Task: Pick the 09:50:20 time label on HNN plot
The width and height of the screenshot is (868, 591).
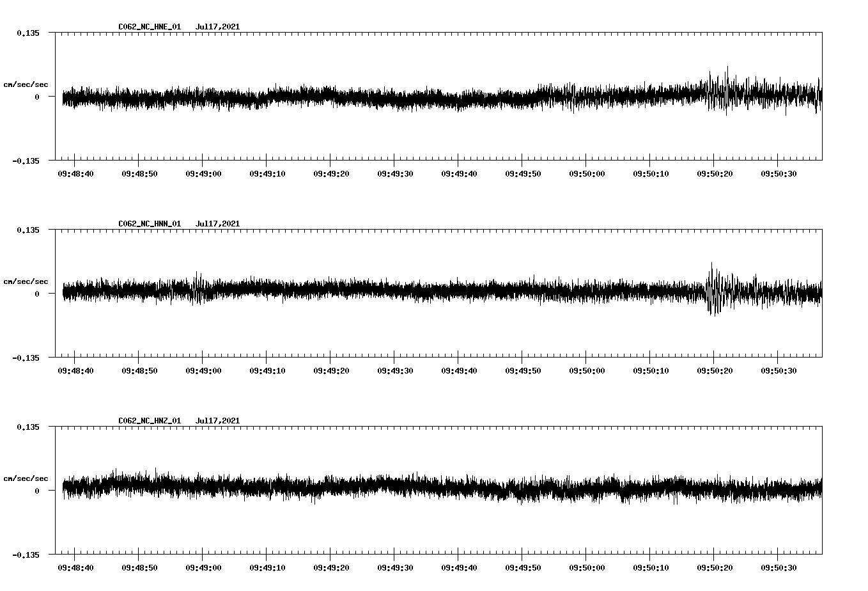Action: [715, 370]
